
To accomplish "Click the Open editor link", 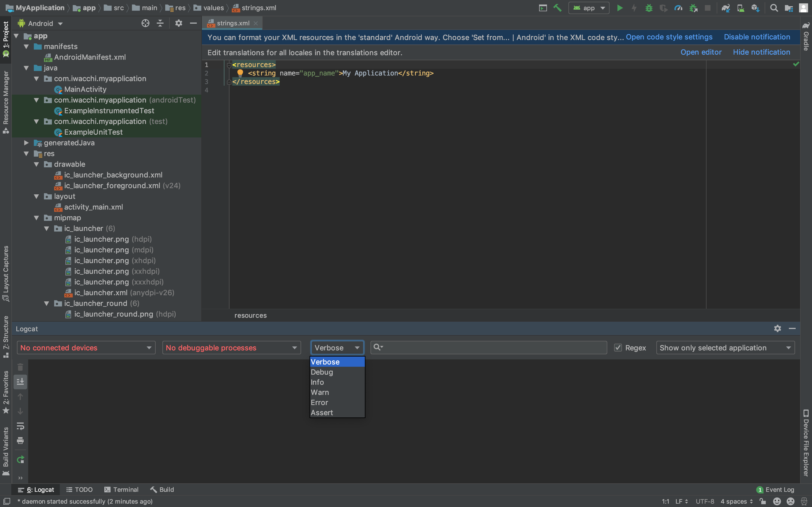I will tap(701, 52).
